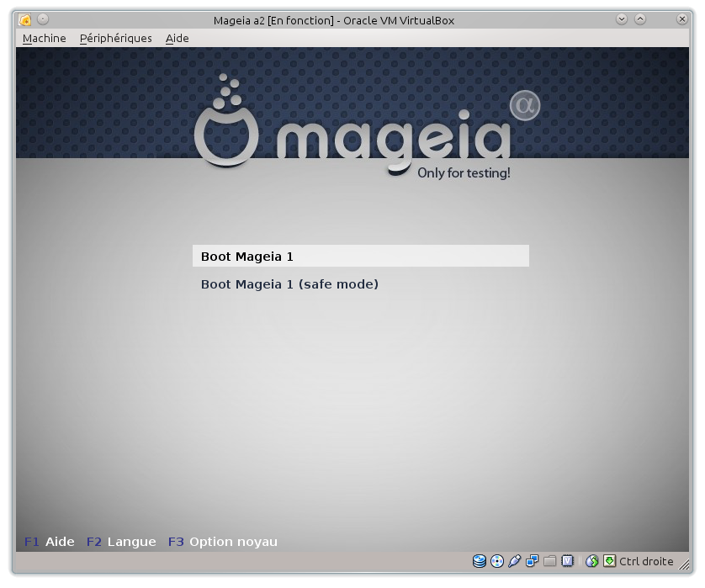
Task: Click the keyboard capture green arrow icon
Action: pyautogui.click(x=609, y=561)
